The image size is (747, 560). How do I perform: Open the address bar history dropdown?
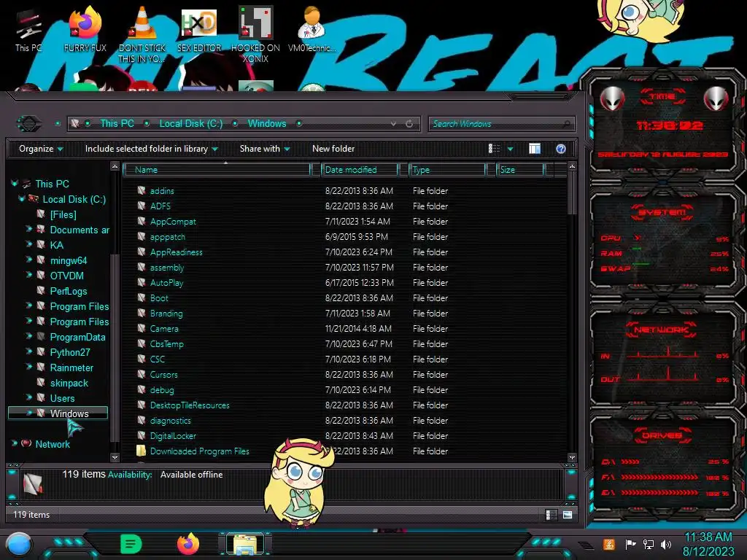(x=393, y=124)
